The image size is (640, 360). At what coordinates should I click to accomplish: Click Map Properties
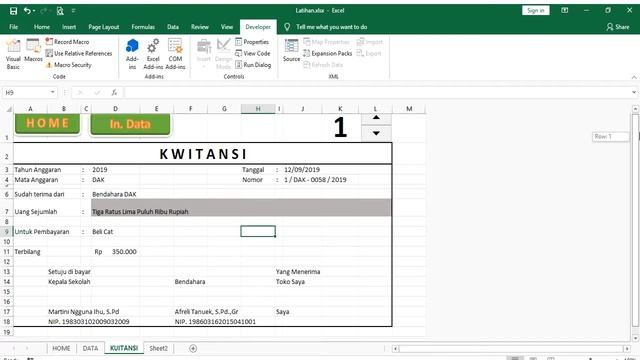tap(327, 42)
